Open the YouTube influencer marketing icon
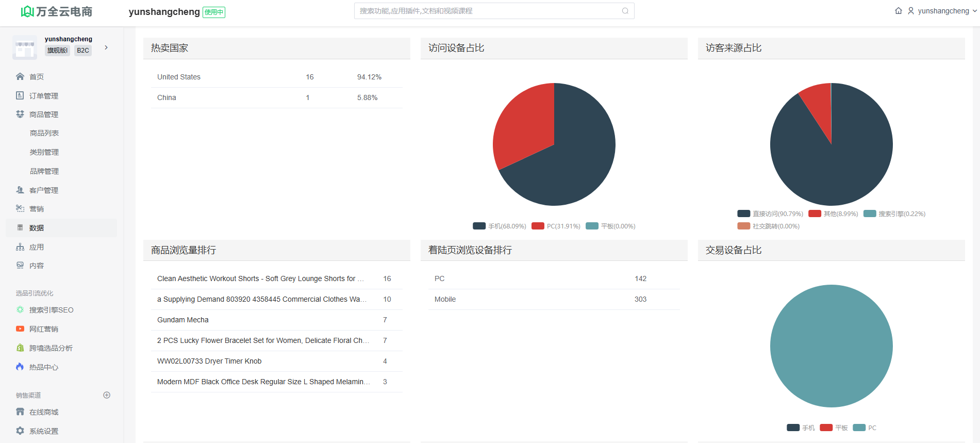Viewport: 980px width, 443px height. (x=20, y=329)
